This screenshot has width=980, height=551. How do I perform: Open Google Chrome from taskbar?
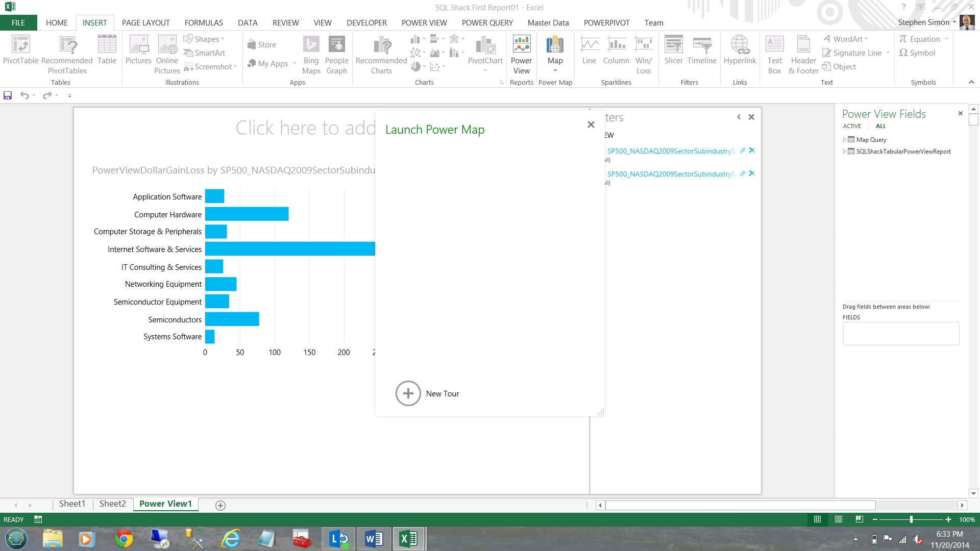tap(124, 539)
